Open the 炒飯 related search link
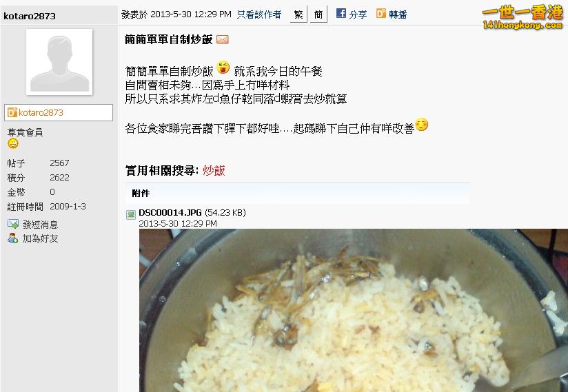 [x=214, y=170]
